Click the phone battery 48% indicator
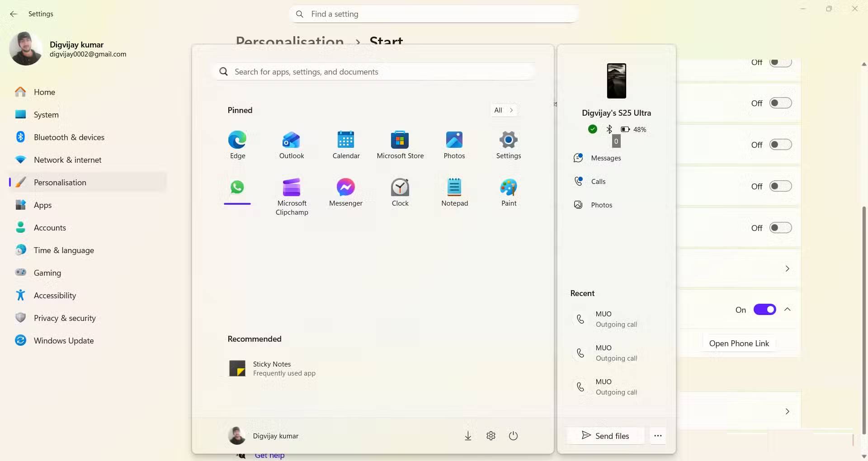 click(x=633, y=129)
